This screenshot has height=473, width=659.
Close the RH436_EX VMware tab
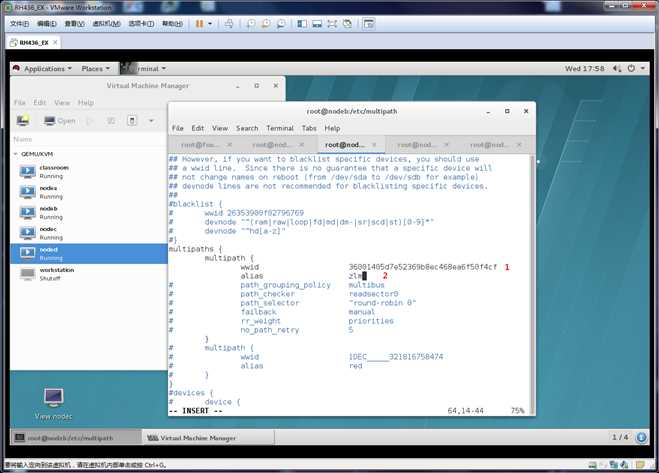click(55, 42)
